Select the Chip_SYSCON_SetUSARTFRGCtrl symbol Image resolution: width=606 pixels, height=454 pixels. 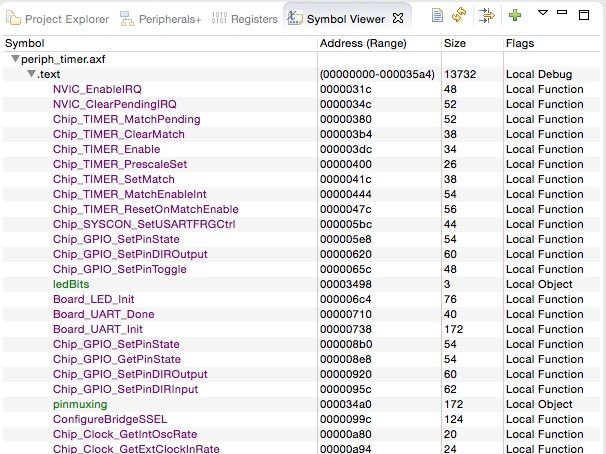pyautogui.click(x=144, y=224)
